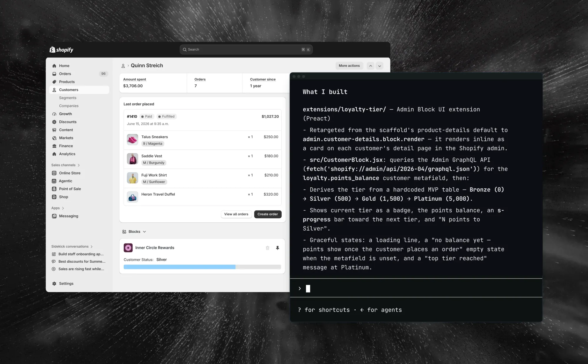Click the Agentic channel icon
This screenshot has height=364, width=588.
click(x=54, y=181)
